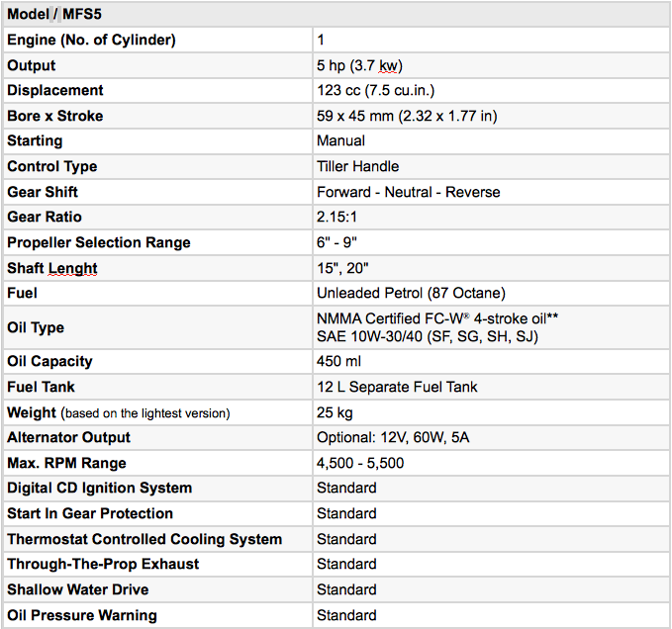Viewport: 672px width, 629px height.
Task: Click the 12 L Separate Fuel Tank value
Action: click(x=397, y=387)
